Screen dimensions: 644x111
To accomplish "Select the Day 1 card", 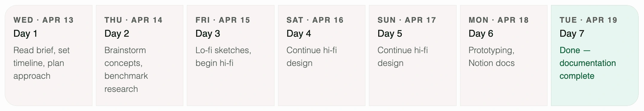I will tap(48, 55).
